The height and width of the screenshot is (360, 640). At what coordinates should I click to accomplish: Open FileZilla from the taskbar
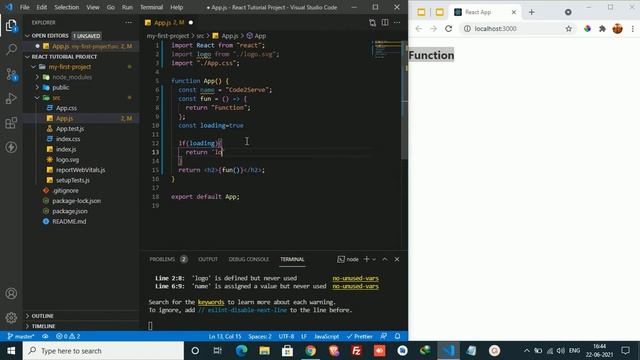[x=356, y=351]
